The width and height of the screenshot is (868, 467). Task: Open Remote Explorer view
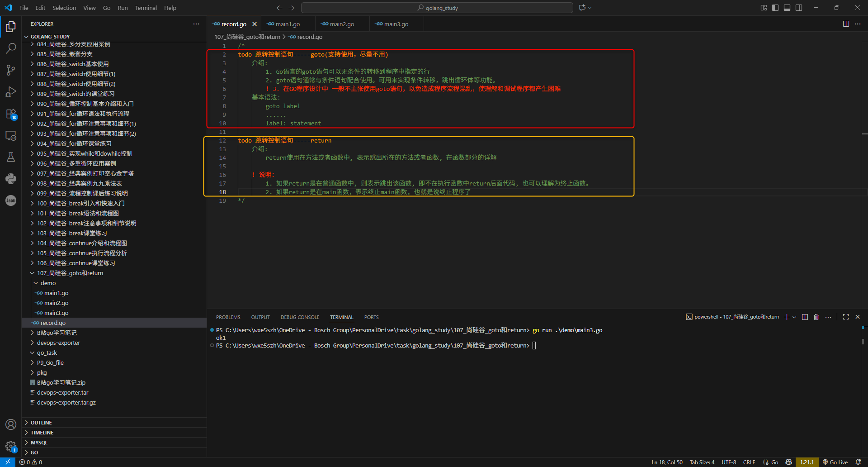(x=11, y=136)
